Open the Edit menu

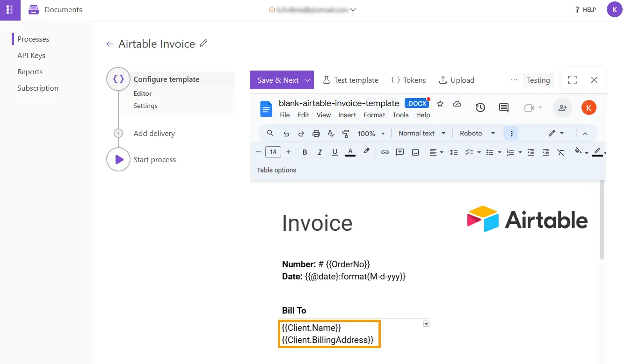click(303, 115)
